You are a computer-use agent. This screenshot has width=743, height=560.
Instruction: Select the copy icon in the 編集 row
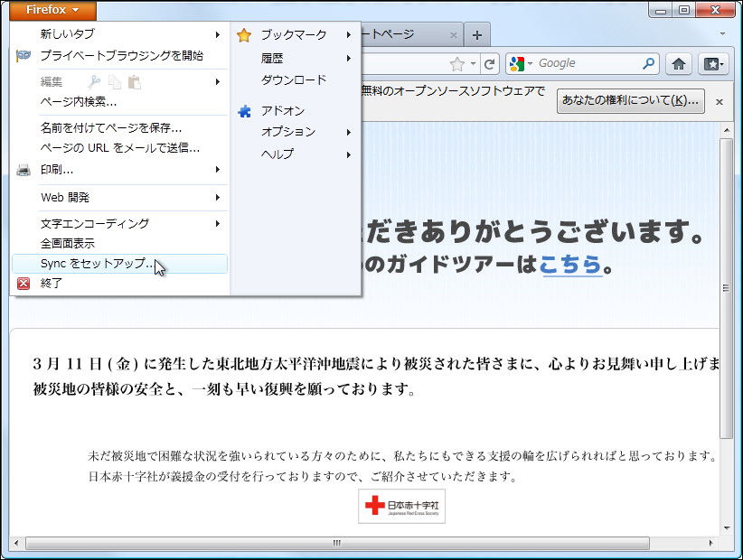point(114,81)
